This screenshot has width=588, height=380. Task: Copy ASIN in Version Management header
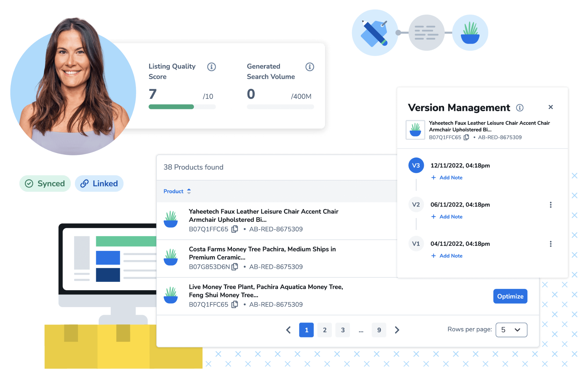point(466,137)
